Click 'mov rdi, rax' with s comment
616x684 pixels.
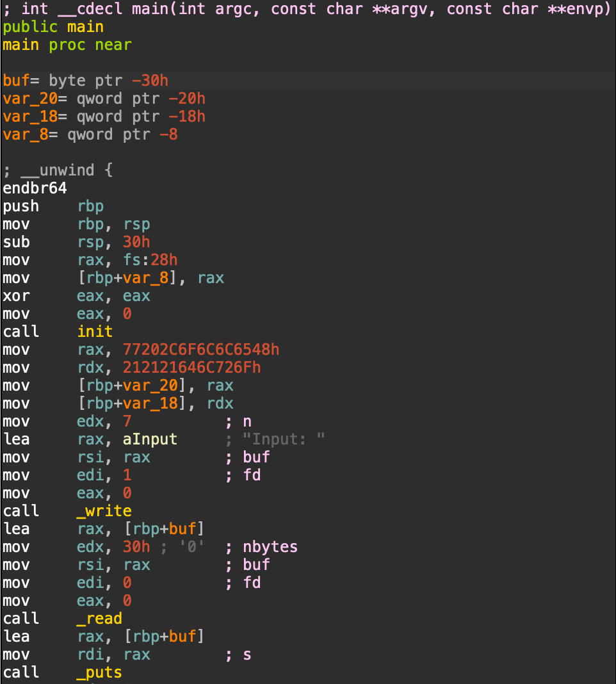pyautogui.click(x=76, y=655)
